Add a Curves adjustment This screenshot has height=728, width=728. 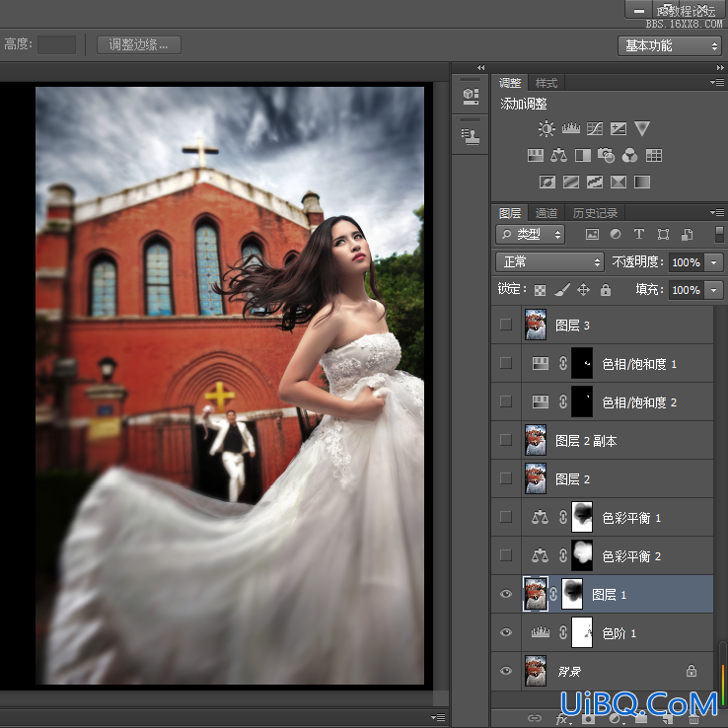595,128
